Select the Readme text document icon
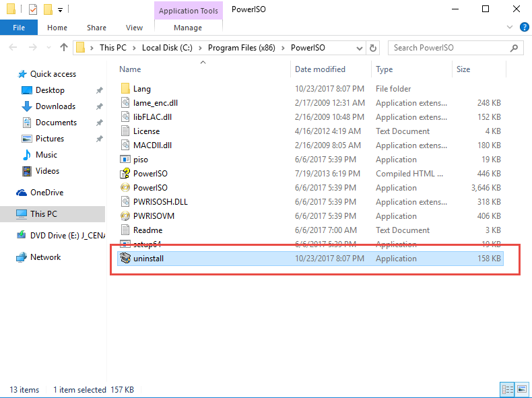The height and width of the screenshot is (398, 532). pos(125,230)
